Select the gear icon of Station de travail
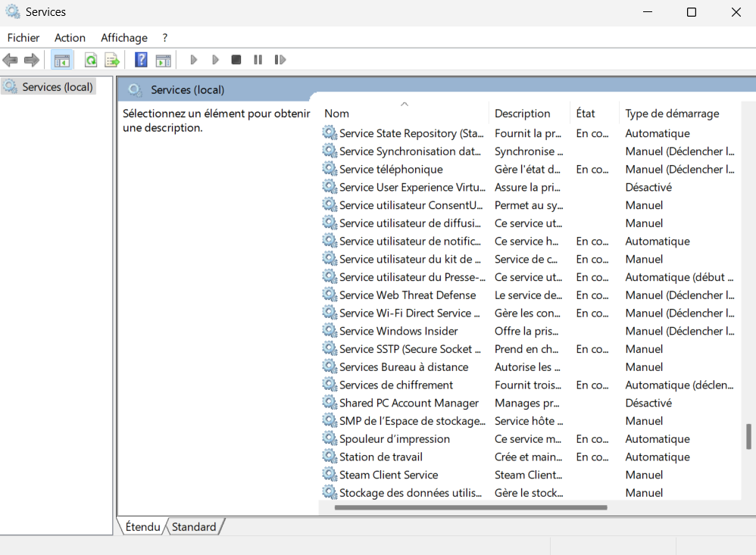Viewport: 756px width, 555px height. [330, 457]
